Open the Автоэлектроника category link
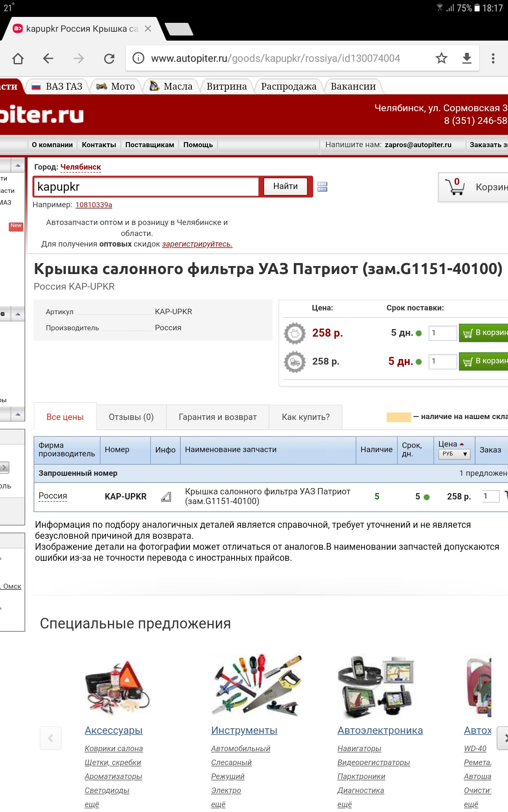 [380, 730]
